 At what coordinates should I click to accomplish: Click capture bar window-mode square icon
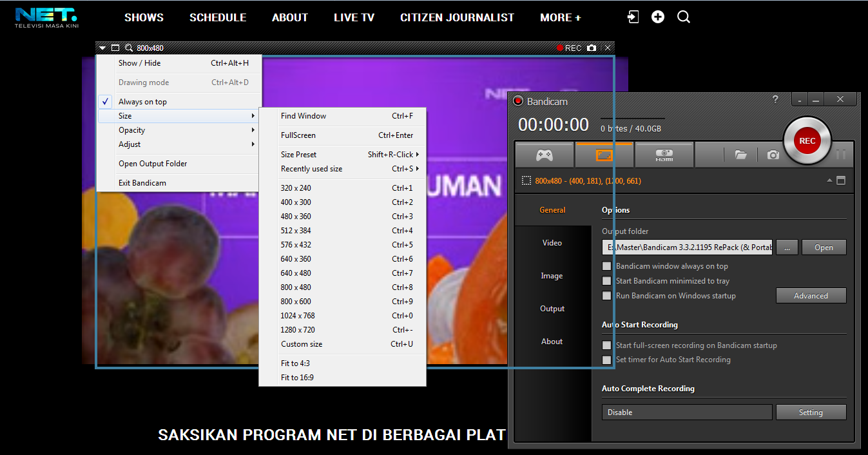tap(115, 48)
